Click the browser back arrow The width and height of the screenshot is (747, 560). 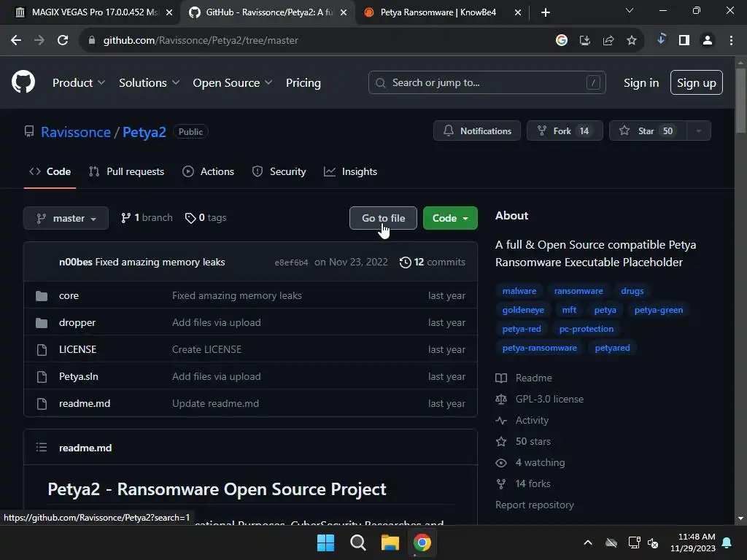pos(16,41)
